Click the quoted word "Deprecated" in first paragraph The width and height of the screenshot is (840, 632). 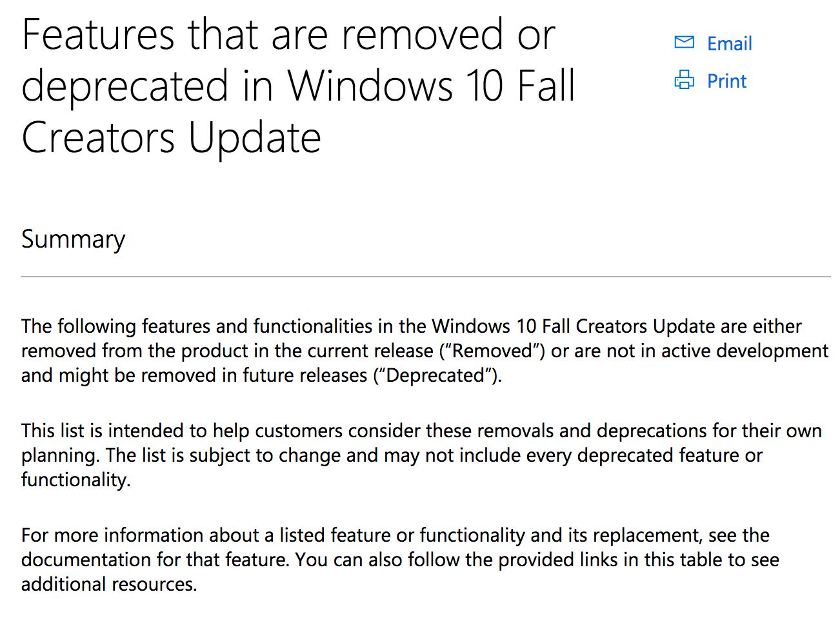tap(435, 375)
